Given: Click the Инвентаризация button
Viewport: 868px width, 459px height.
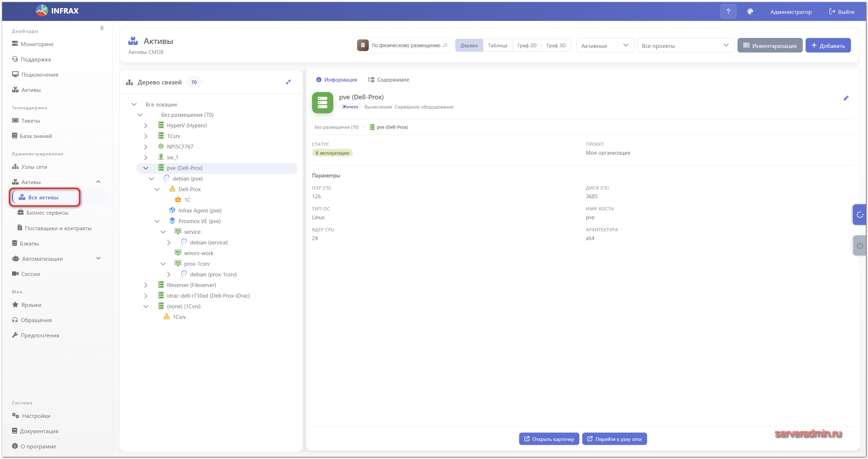Looking at the screenshot, I should click(769, 45).
